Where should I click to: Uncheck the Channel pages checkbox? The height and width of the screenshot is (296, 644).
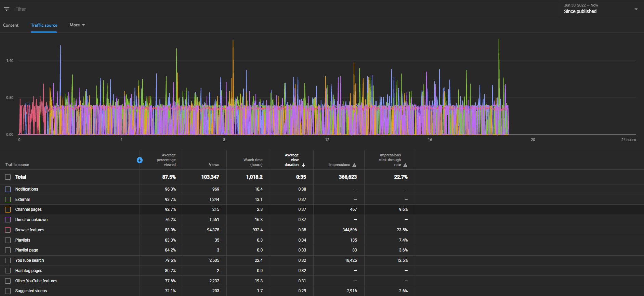(x=8, y=209)
